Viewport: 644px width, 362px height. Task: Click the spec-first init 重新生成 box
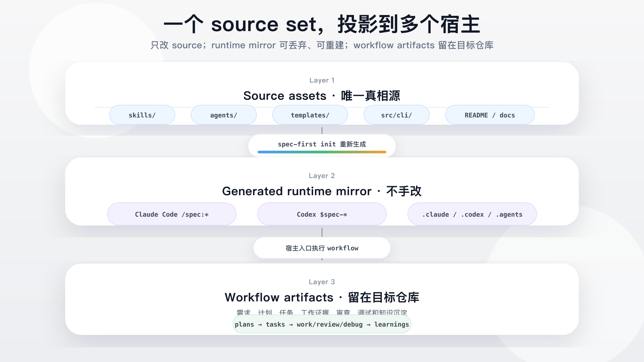322,146
